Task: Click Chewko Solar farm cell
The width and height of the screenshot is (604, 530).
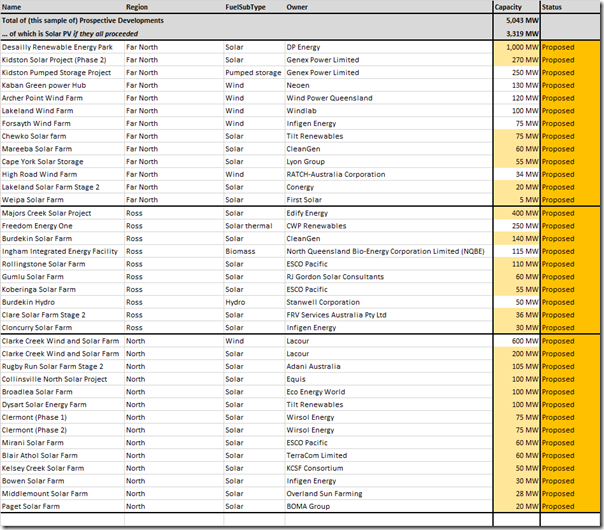Action: pyautogui.click(x=62, y=136)
